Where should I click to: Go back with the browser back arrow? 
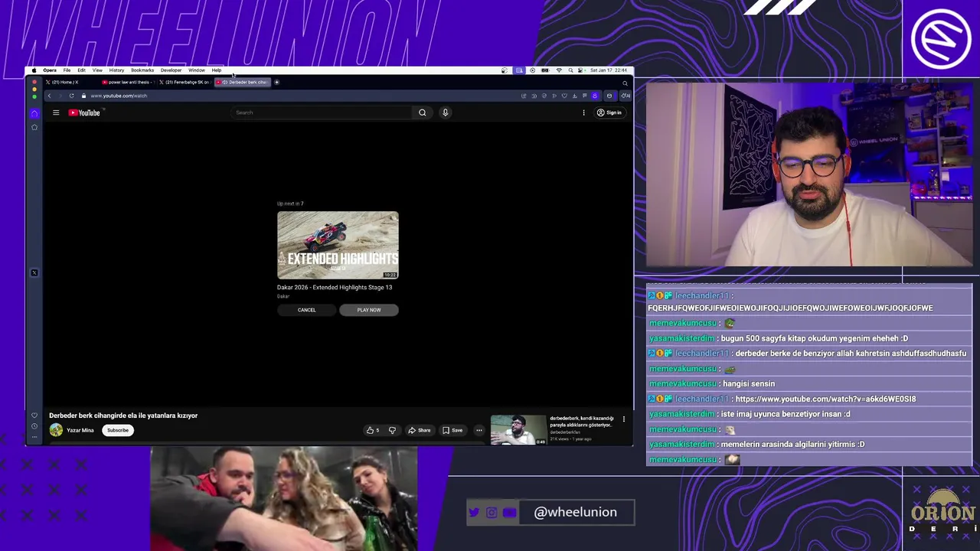[49, 96]
